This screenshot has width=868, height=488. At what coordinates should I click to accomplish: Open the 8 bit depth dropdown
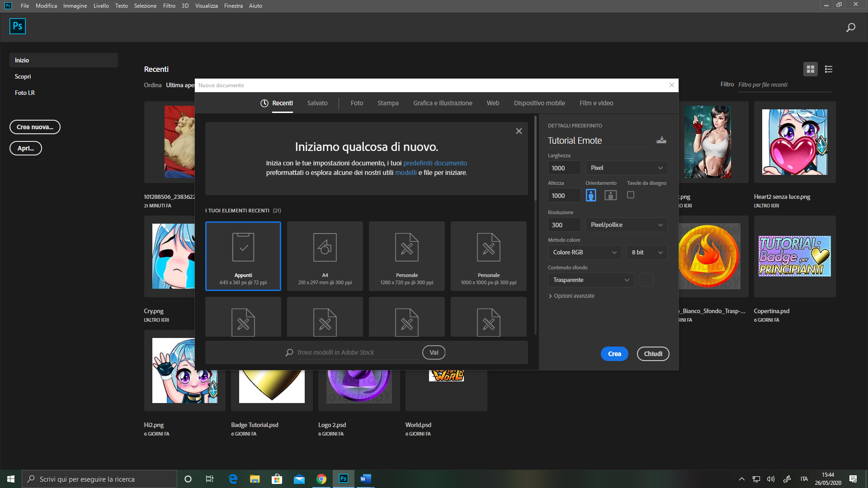click(647, 252)
